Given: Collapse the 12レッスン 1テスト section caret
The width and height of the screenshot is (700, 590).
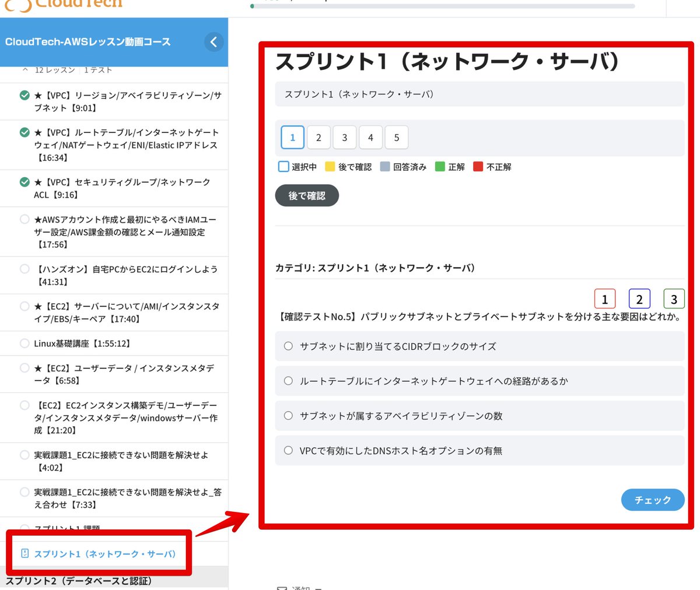Looking at the screenshot, I should pos(25,70).
